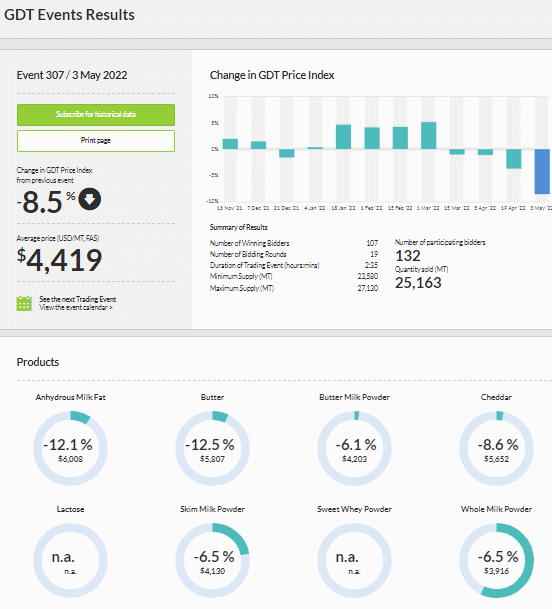Click the 18 Jan '22 chart bar

click(x=343, y=137)
